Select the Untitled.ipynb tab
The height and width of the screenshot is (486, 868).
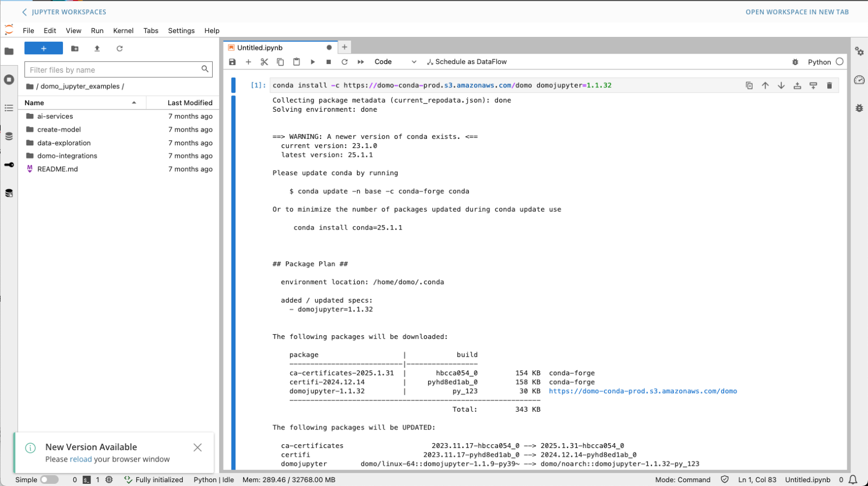coord(280,48)
